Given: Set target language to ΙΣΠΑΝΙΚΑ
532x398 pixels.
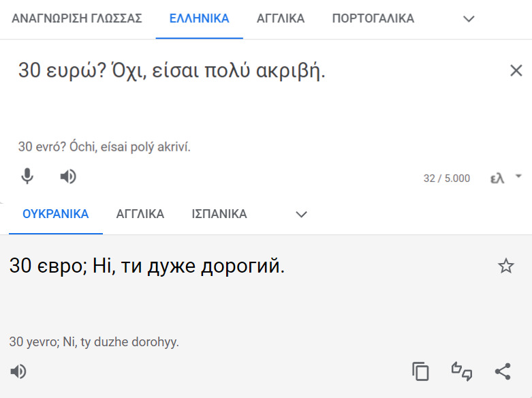Looking at the screenshot, I should pyautogui.click(x=219, y=214).
